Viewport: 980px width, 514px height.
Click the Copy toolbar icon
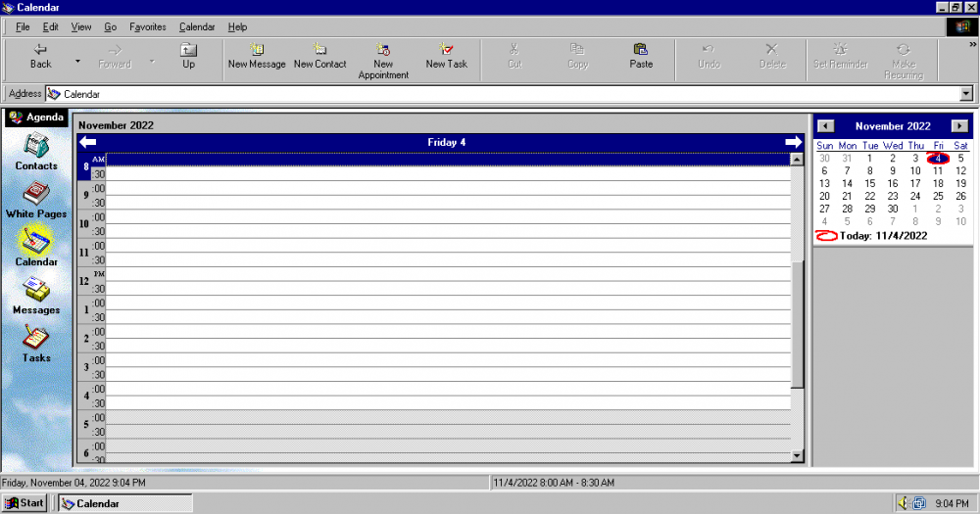577,56
